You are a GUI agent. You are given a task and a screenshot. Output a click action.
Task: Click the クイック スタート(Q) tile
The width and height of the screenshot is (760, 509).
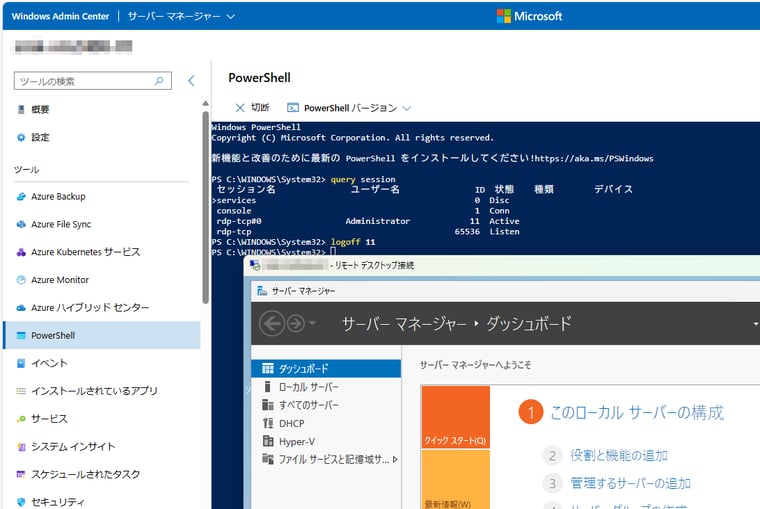pyautogui.click(x=456, y=417)
